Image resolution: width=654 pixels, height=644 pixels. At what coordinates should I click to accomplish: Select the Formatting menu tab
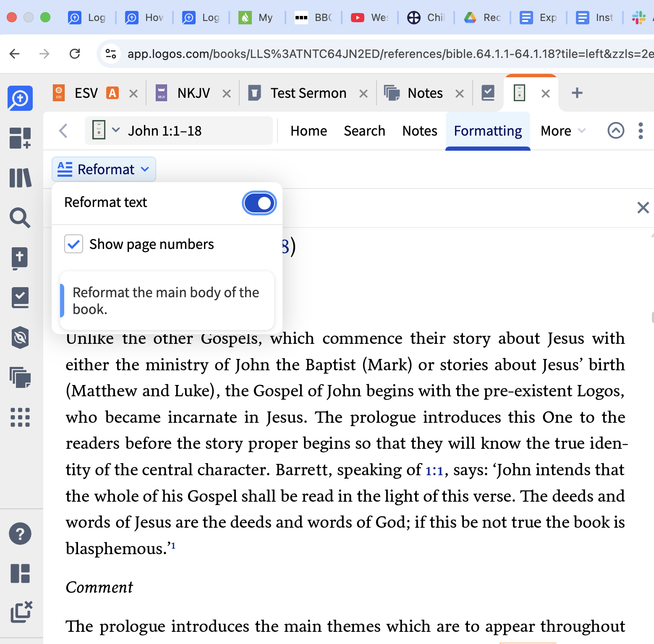point(488,131)
